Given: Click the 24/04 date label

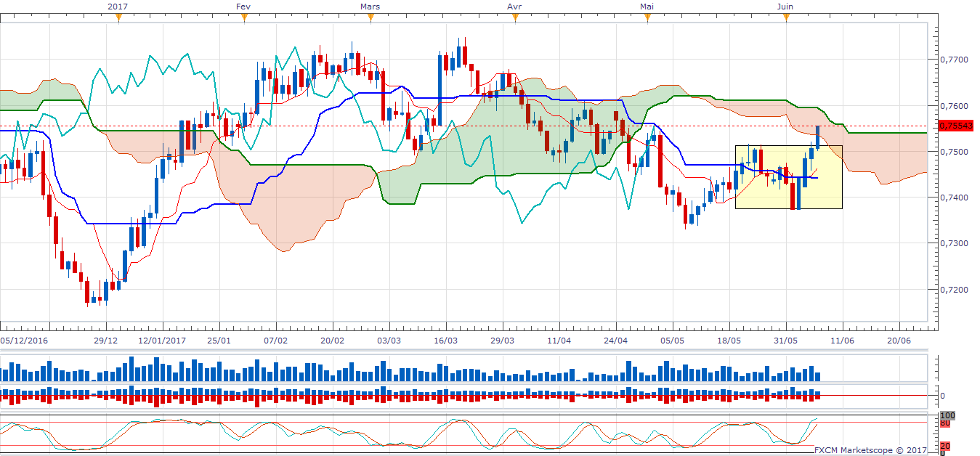Looking at the screenshot, I should click(615, 339).
